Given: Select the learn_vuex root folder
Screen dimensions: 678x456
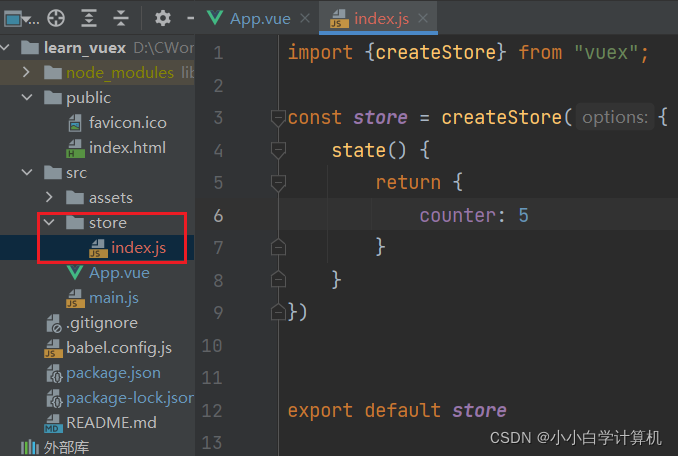Looking at the screenshot, I should tap(85, 48).
